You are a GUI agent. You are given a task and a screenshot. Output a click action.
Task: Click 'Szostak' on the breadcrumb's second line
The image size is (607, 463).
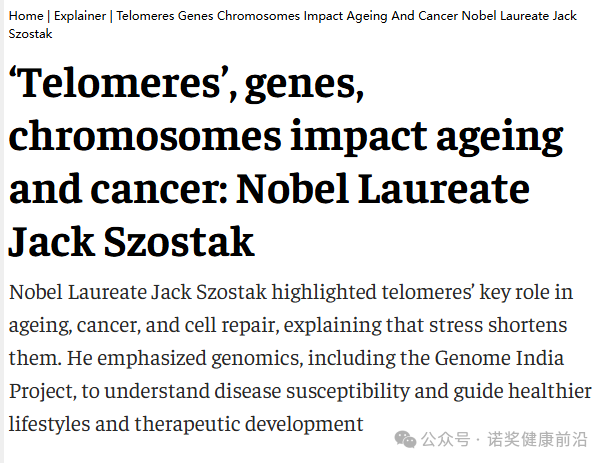tap(30, 34)
